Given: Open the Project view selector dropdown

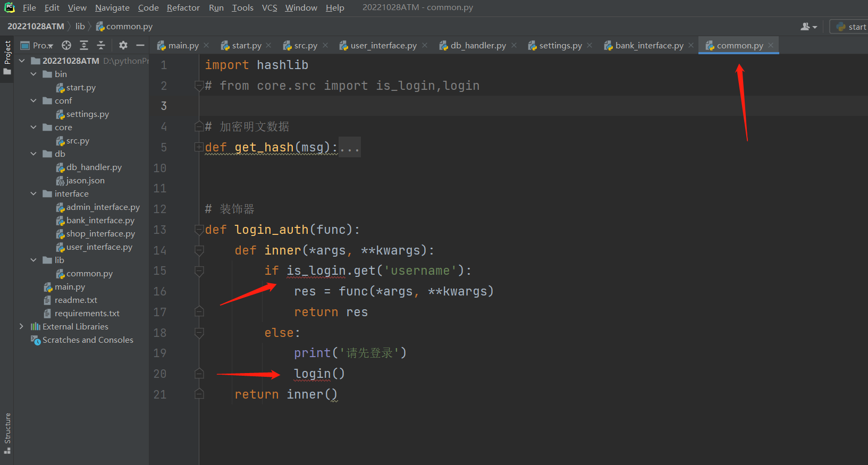Looking at the screenshot, I should pyautogui.click(x=37, y=46).
